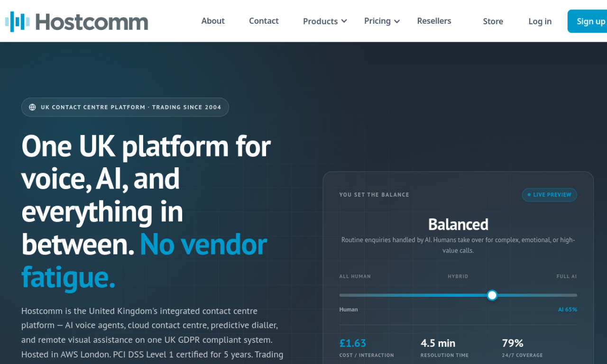Click the "79%" coverage value
Viewport: 607px width, 364px height.
pyautogui.click(x=513, y=343)
